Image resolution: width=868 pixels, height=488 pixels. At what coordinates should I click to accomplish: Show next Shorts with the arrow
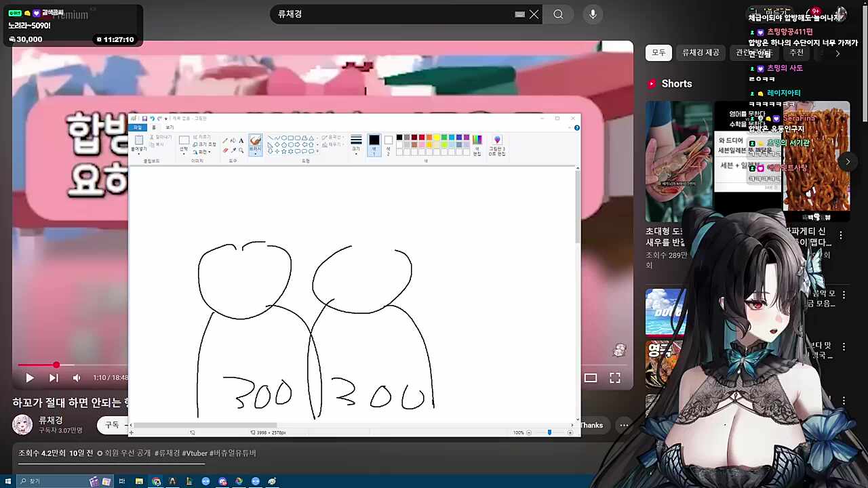click(848, 161)
